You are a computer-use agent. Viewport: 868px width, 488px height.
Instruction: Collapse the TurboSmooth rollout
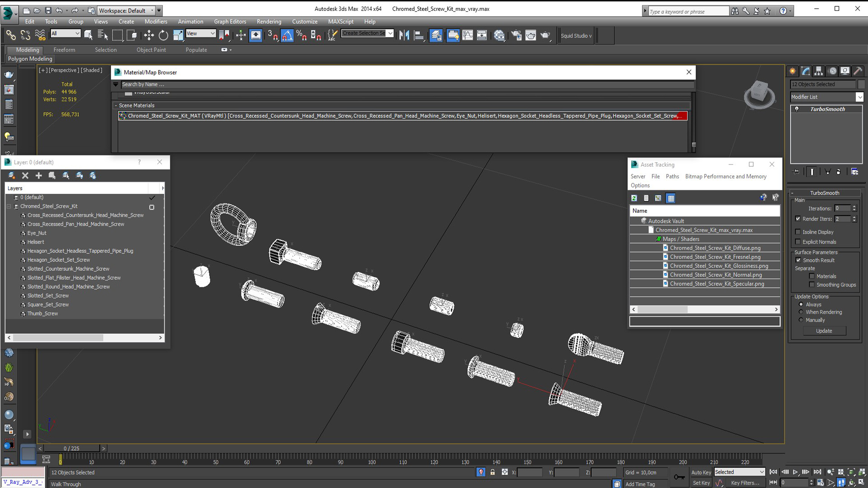[x=792, y=193]
